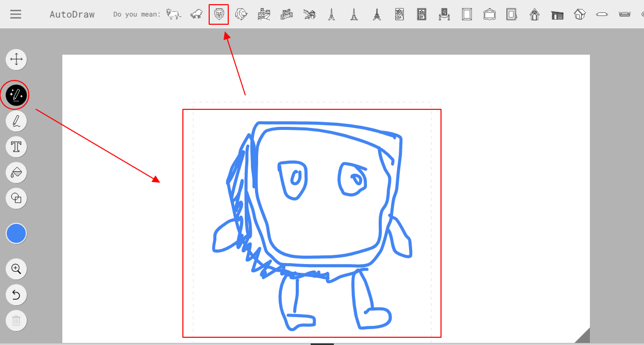Viewport: 644px width, 345px height.
Task: Choose the first Eiffel Tower suggestion
Action: (x=331, y=14)
